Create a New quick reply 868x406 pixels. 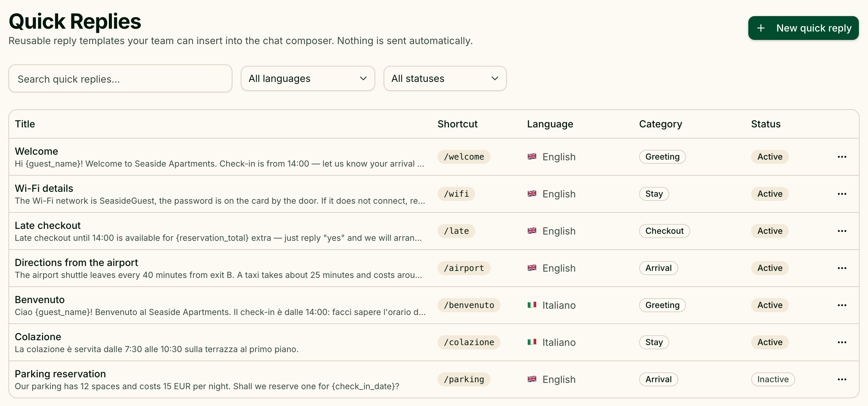tap(803, 28)
